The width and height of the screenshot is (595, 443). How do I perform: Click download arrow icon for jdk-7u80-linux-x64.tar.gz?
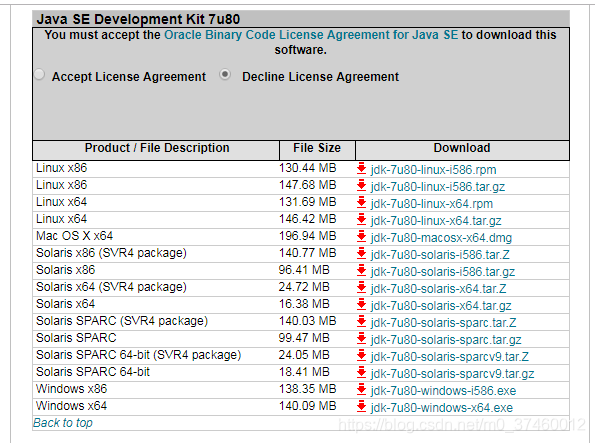361,219
